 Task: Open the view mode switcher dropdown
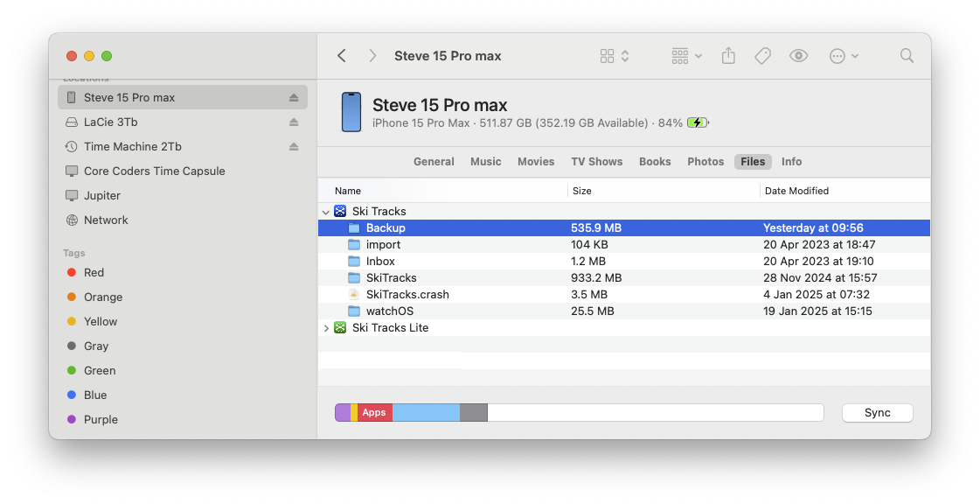[x=615, y=56]
